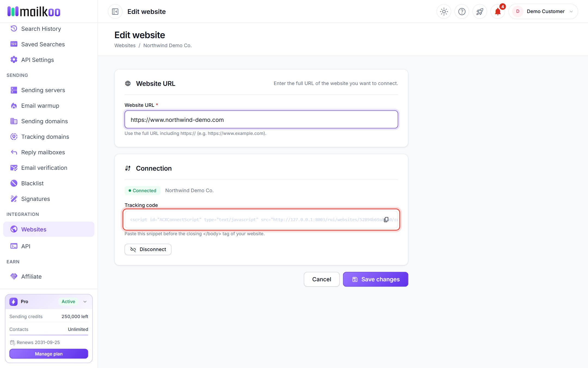Viewport: 588px width, 368px height.
Task: Save changes to the website
Action: coord(375,279)
